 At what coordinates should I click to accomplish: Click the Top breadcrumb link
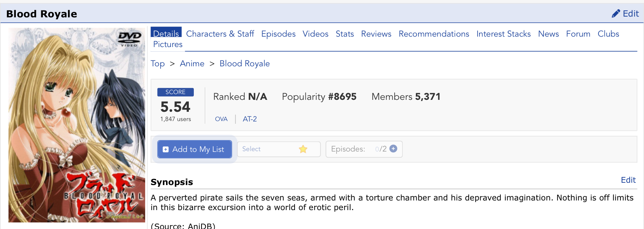(158, 64)
